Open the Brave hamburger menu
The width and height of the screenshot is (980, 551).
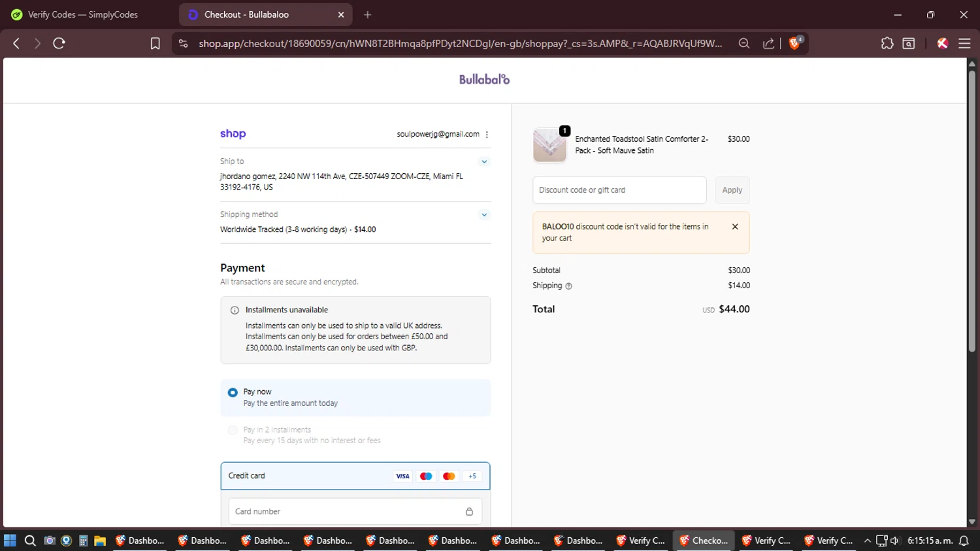pos(964,43)
